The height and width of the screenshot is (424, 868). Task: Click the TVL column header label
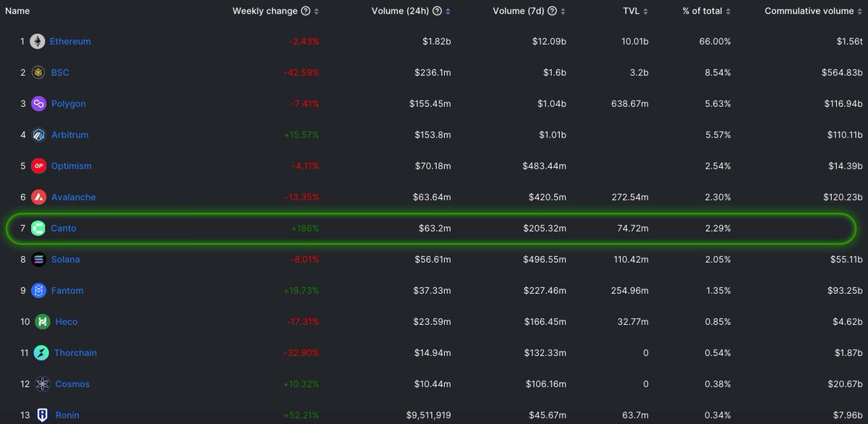(631, 11)
